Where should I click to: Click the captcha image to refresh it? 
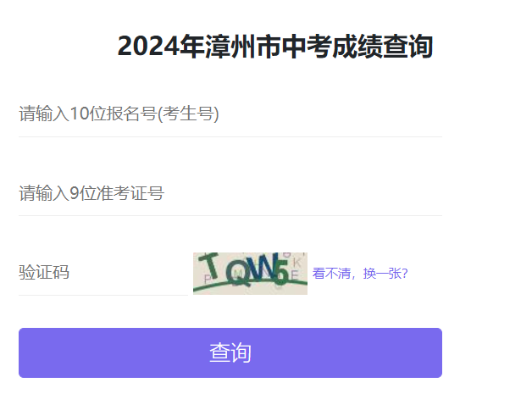(250, 273)
